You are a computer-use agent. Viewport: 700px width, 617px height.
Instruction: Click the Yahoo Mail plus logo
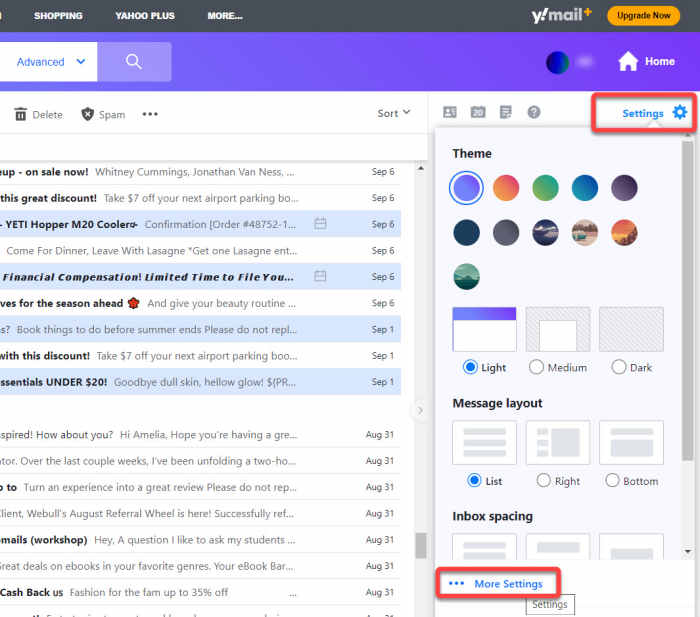click(x=561, y=16)
